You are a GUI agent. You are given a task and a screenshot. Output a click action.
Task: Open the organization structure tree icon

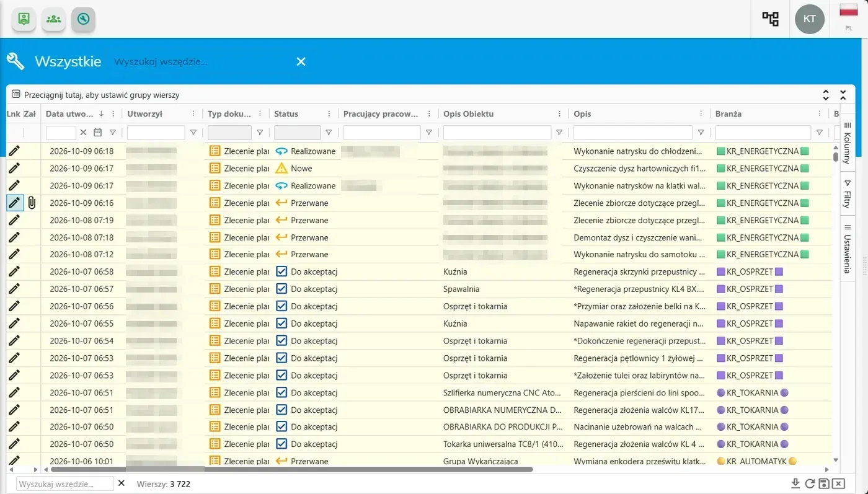tap(770, 19)
